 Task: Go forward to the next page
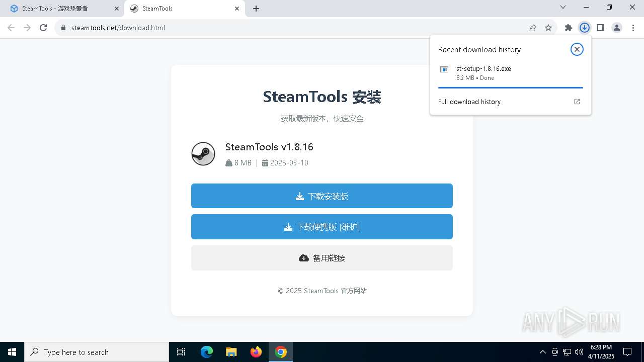click(x=27, y=28)
